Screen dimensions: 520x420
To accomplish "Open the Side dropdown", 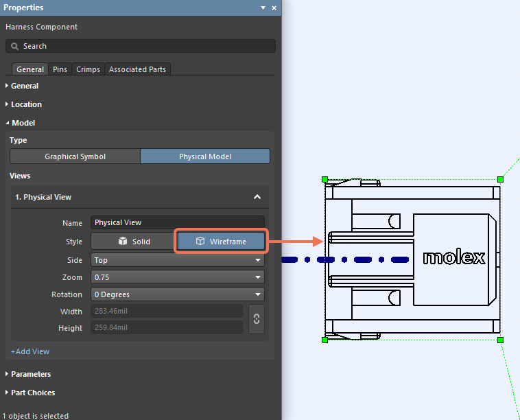I will coord(178,260).
